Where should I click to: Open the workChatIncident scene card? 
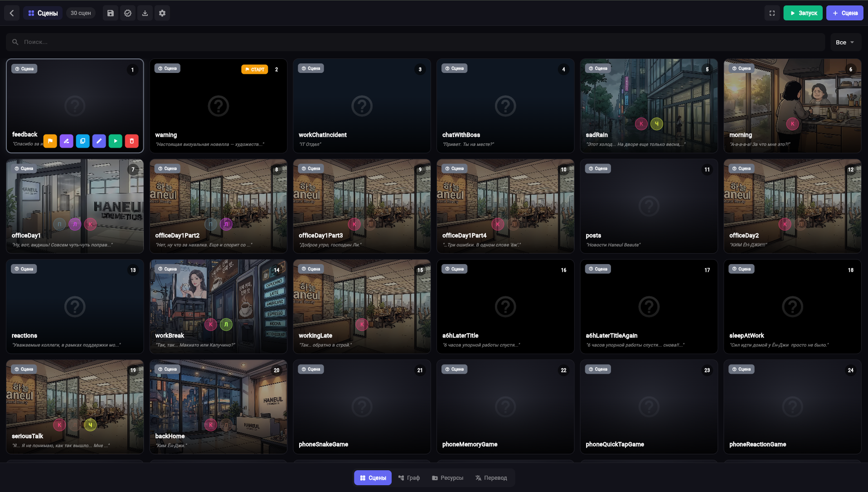click(x=362, y=106)
